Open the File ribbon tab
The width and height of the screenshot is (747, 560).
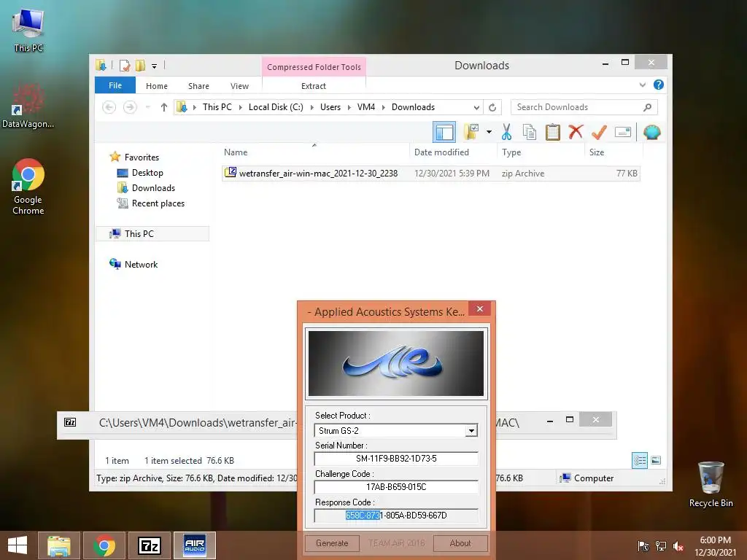(115, 85)
